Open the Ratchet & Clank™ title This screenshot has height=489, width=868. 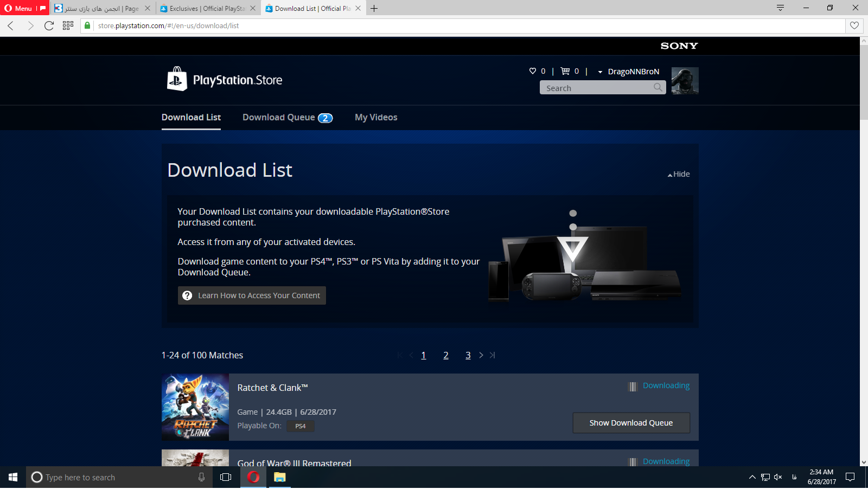272,388
